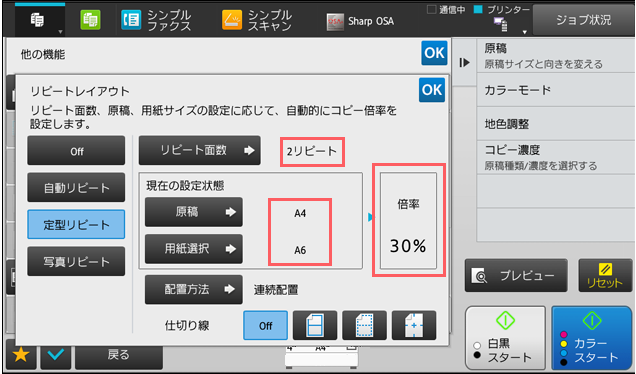Image resolution: width=636 pixels, height=374 pixels.
Task: Select 写真リピート mode
Action: pyautogui.click(x=76, y=262)
